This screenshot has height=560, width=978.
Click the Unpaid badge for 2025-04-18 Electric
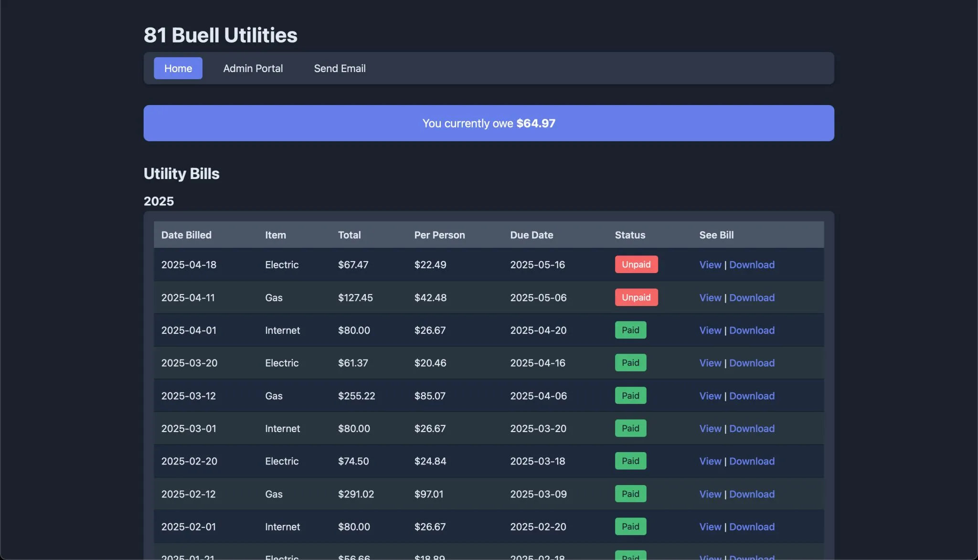[x=636, y=264]
